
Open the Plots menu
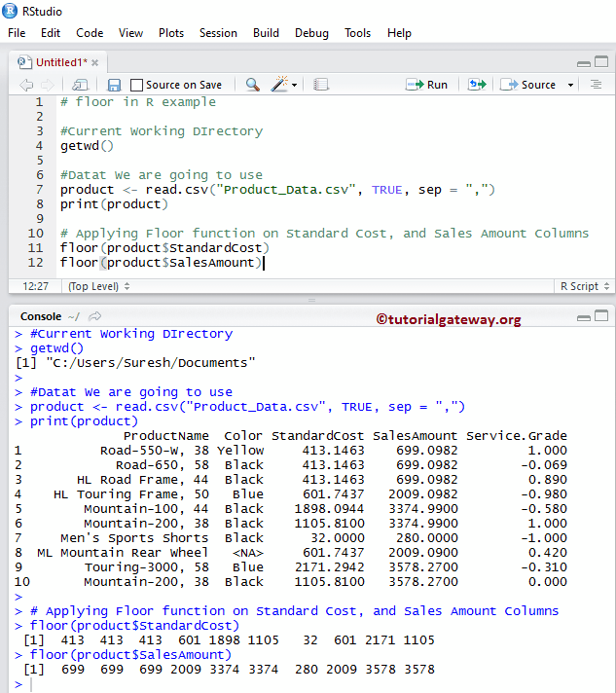171,33
